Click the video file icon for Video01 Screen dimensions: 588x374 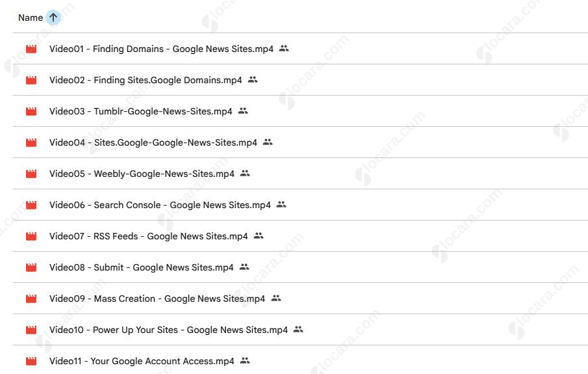click(x=31, y=49)
